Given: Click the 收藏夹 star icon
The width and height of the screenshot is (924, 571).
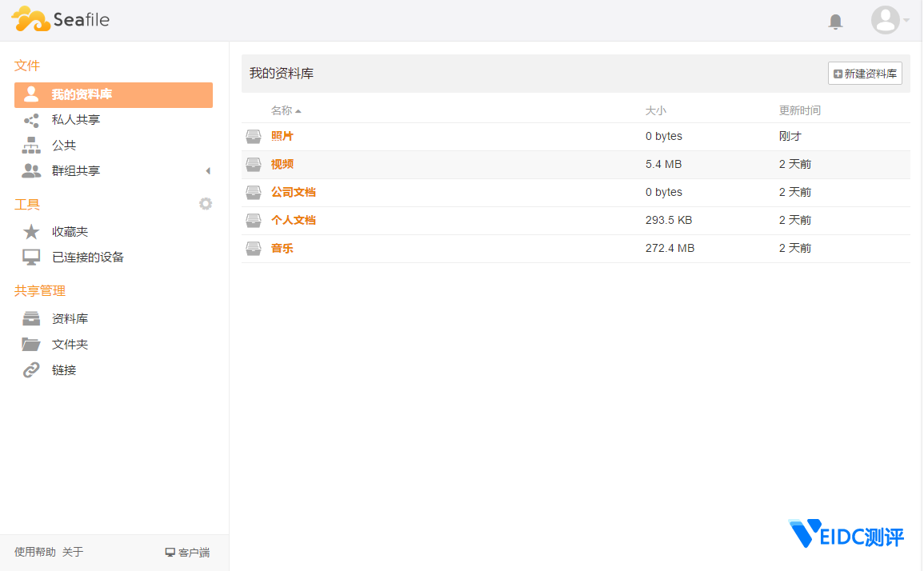Looking at the screenshot, I should 31,232.
